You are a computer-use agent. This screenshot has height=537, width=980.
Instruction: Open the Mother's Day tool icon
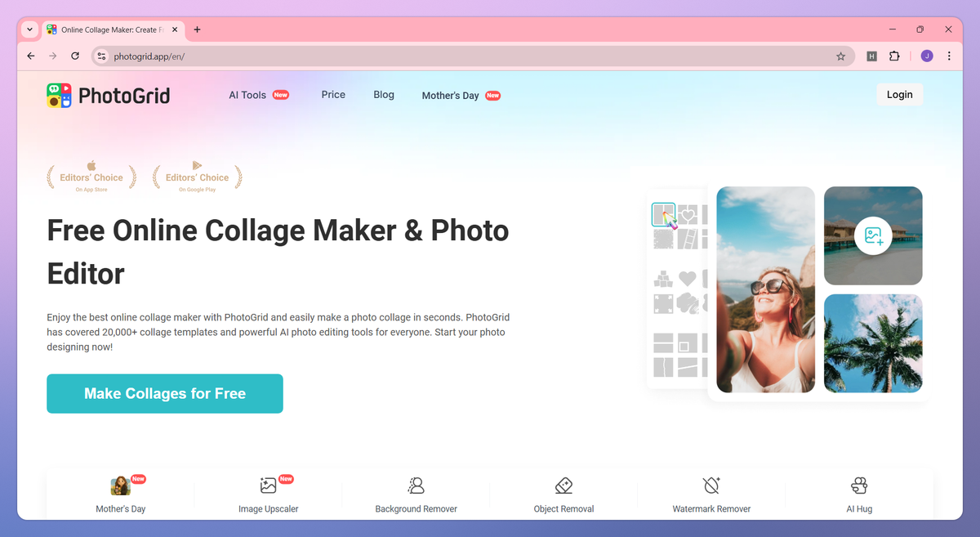pos(121,494)
